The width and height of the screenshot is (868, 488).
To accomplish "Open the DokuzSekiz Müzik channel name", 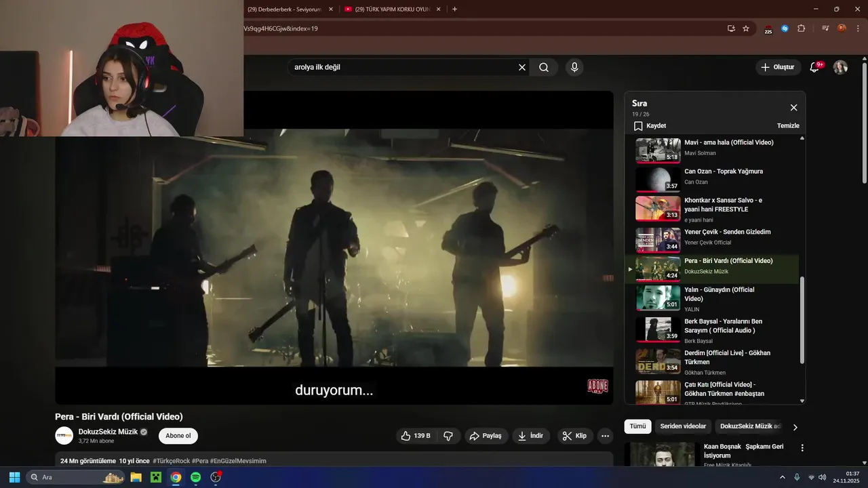I will point(108,432).
